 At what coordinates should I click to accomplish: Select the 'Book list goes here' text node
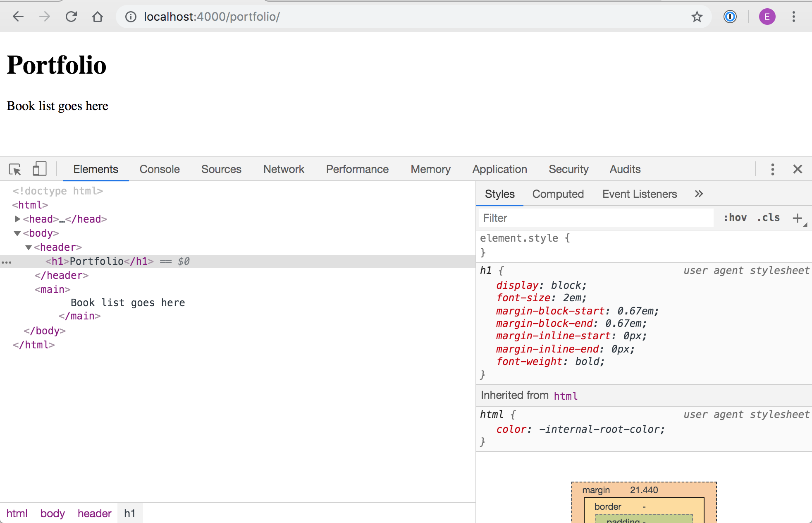[128, 303]
